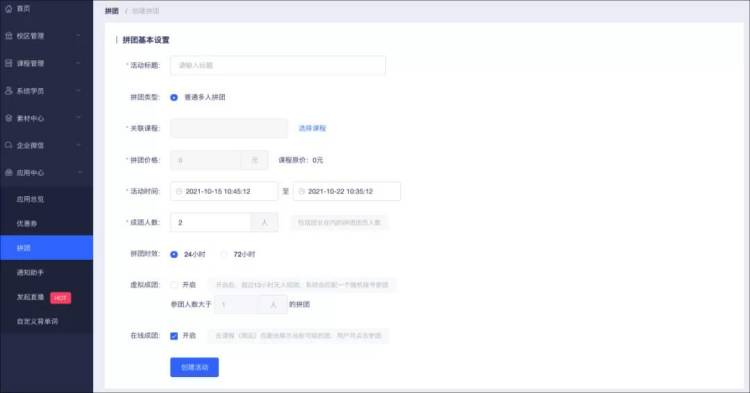Expand the 素材中心 menu arrow
This screenshot has height=393, width=750.
point(78,118)
